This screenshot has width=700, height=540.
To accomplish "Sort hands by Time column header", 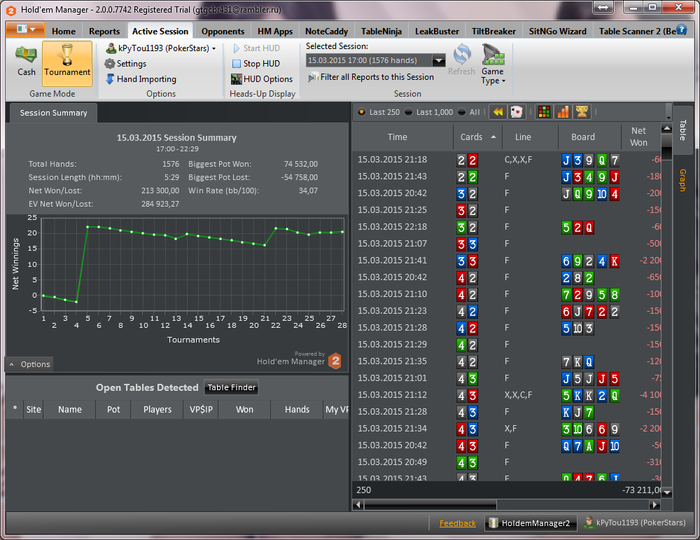I will pos(397,137).
